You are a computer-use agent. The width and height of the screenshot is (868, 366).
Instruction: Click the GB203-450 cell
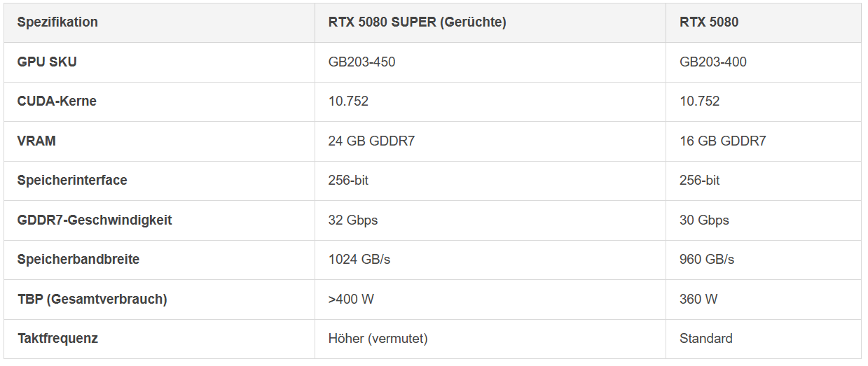pyautogui.click(x=361, y=62)
